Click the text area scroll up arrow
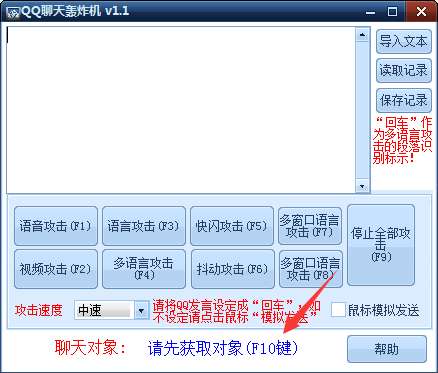Image resolution: width=438 pixels, height=373 pixels. [x=362, y=34]
